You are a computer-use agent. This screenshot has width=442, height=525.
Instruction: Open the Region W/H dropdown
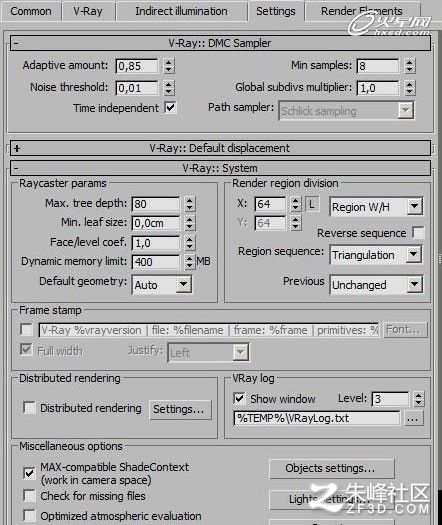[x=376, y=207]
